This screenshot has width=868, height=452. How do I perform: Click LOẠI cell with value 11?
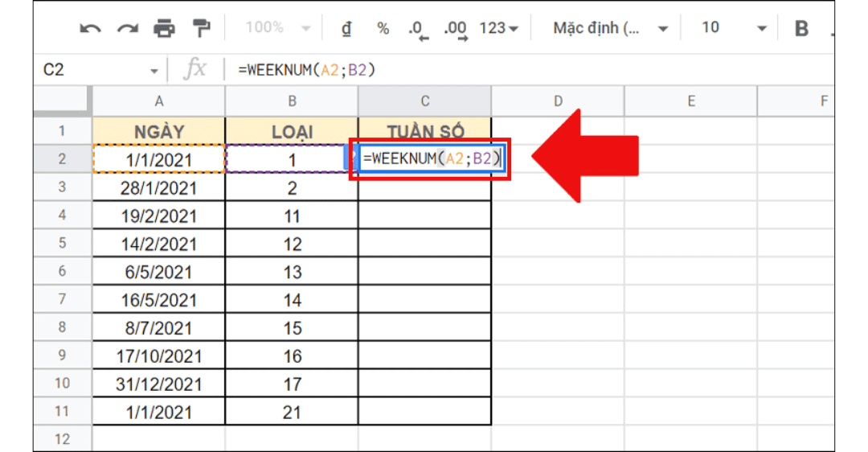click(292, 216)
